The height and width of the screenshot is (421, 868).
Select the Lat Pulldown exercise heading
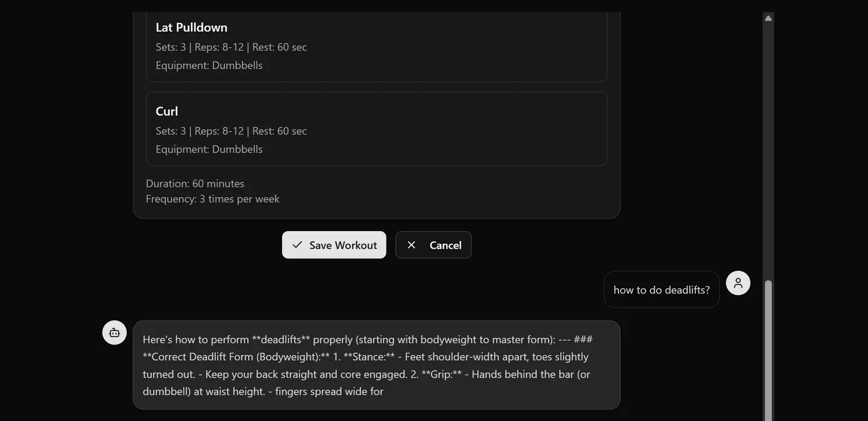click(x=192, y=27)
